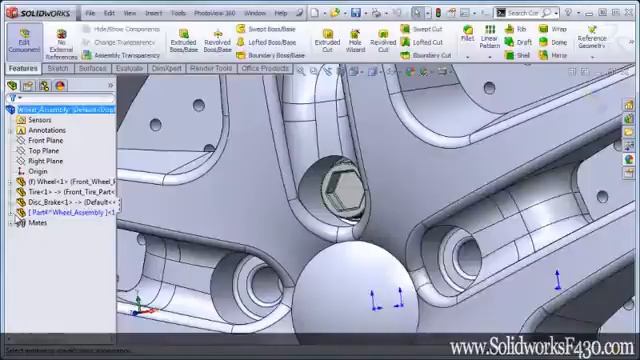Select the Sensors tree item
The height and width of the screenshot is (360, 640).
[x=34, y=120]
